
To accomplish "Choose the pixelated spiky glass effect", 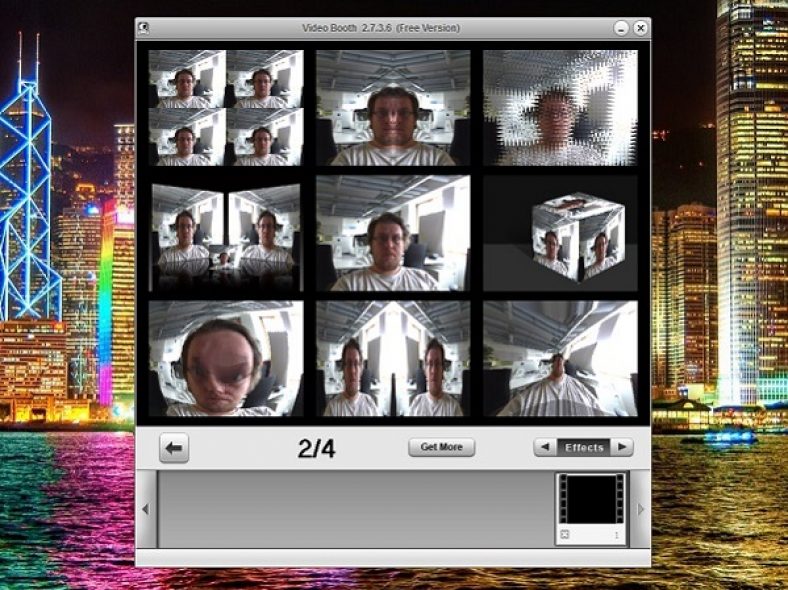I will (560, 108).
